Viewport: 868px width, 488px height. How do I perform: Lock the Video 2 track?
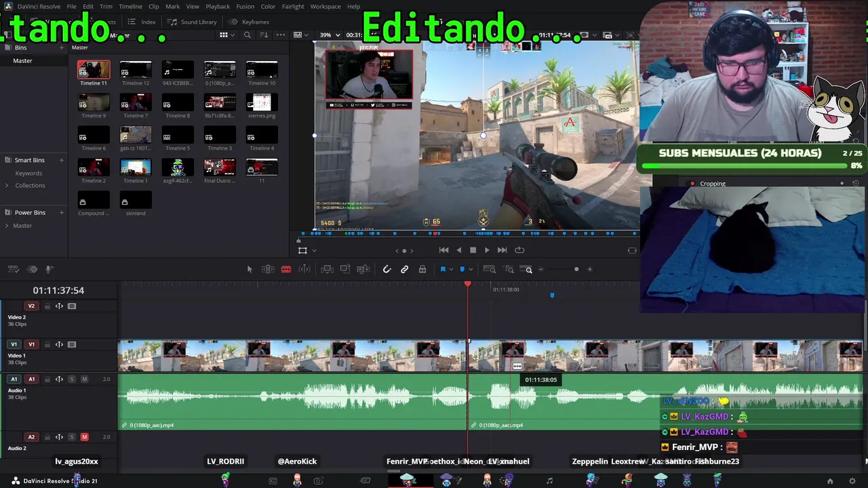click(47, 306)
